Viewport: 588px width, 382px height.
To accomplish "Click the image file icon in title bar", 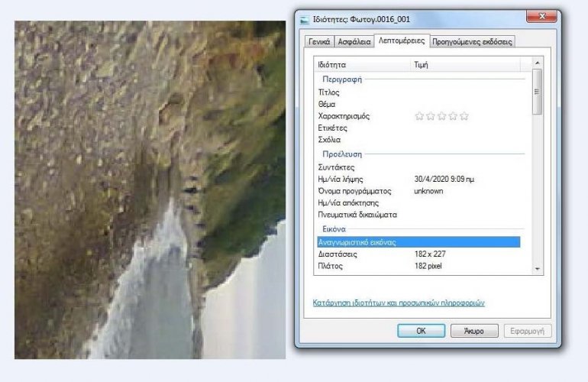I will [x=305, y=20].
